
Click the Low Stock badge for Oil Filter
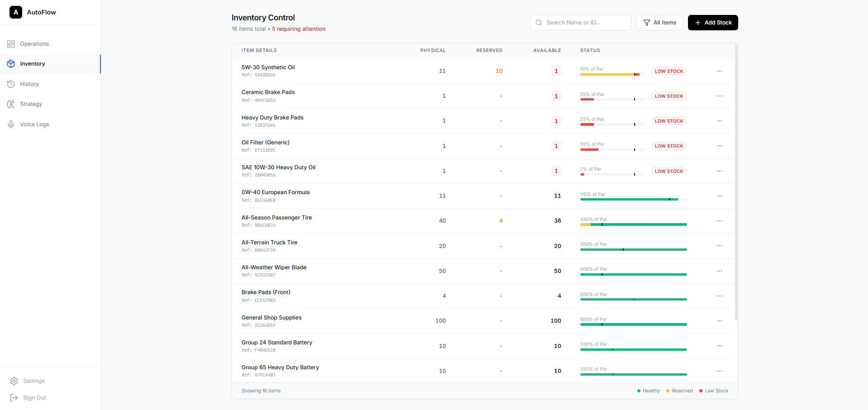coord(669,146)
